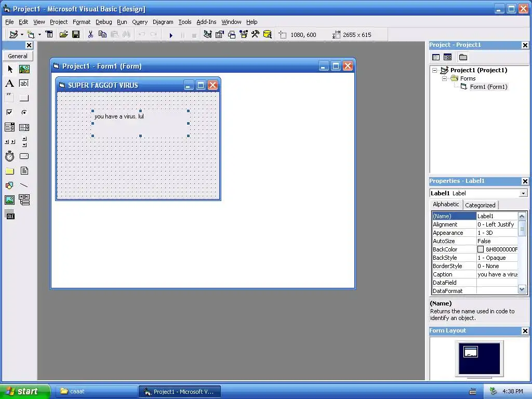Select the Shape control tool
This screenshot has height=399, width=532.
pos(10,185)
